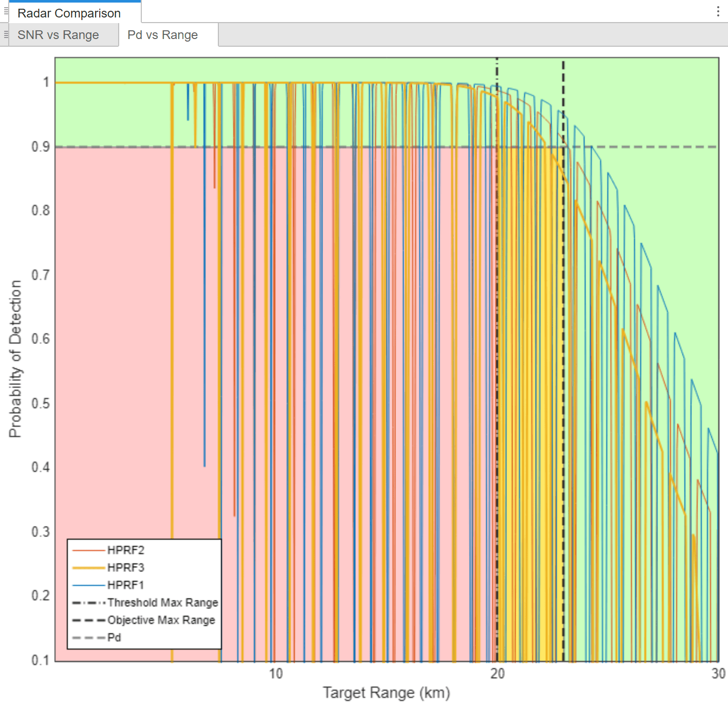Click the blue HPRF1 line sample in legend
The height and width of the screenshot is (702, 728).
click(x=88, y=585)
